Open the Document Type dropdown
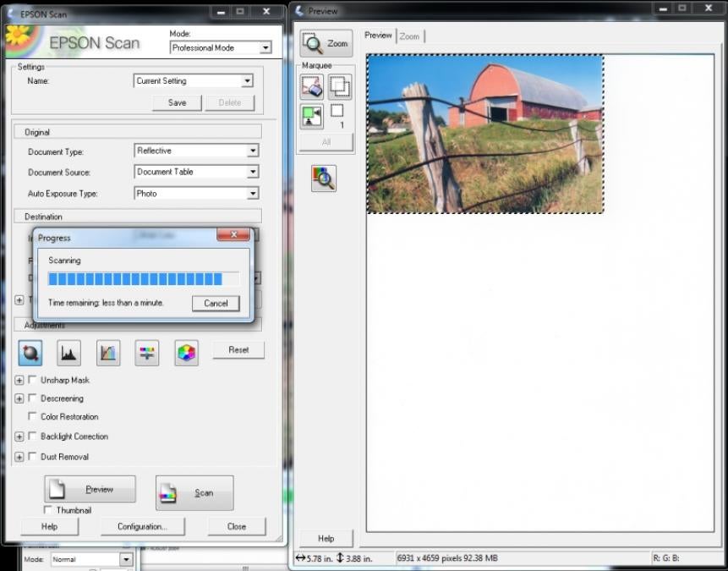Image resolution: width=728 pixels, height=571 pixels. pos(196,151)
